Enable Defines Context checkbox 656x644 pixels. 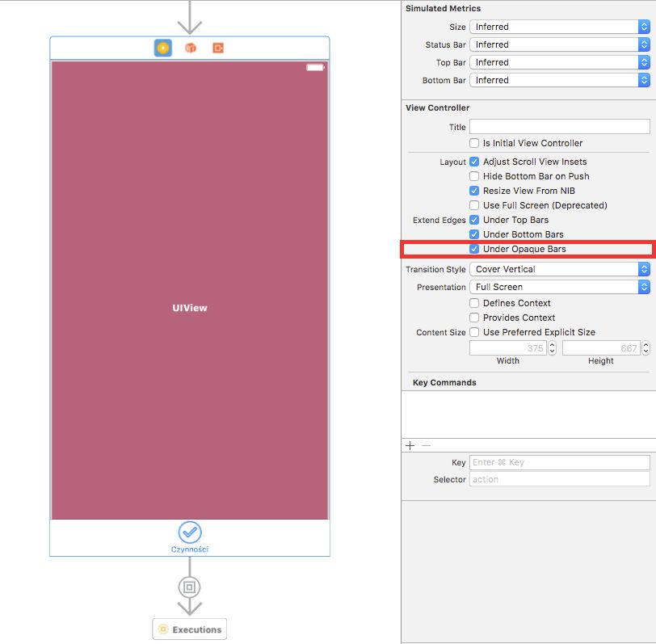click(x=474, y=303)
